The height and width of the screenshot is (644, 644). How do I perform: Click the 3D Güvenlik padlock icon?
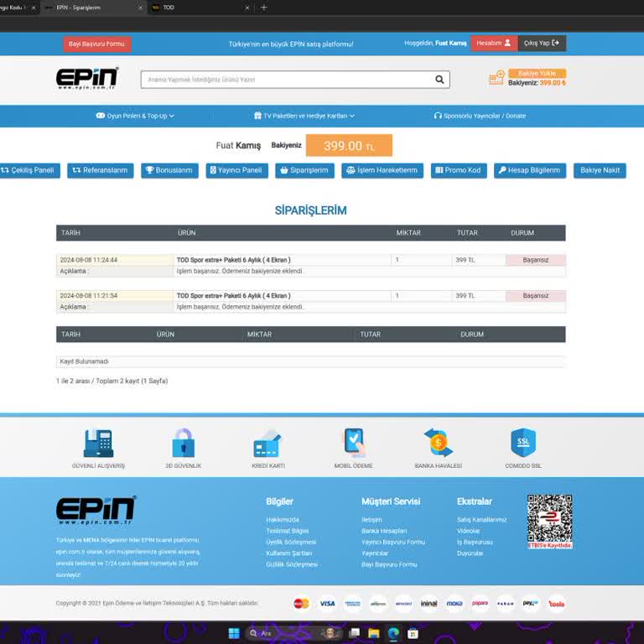183,443
